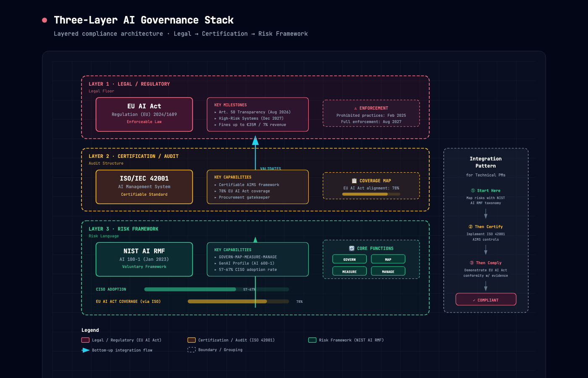Click 'Fines up to €35M / 7% revenue'
The image size is (588, 378).
[252, 125]
